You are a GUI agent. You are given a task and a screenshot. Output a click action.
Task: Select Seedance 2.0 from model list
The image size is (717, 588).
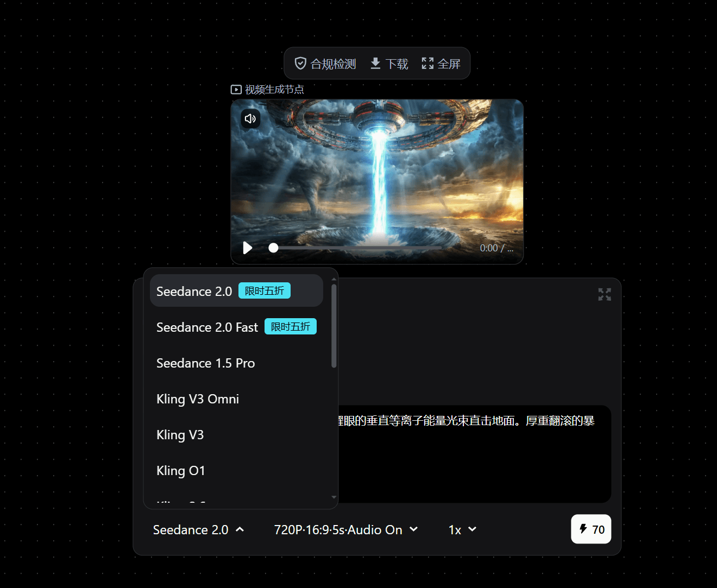[194, 292]
